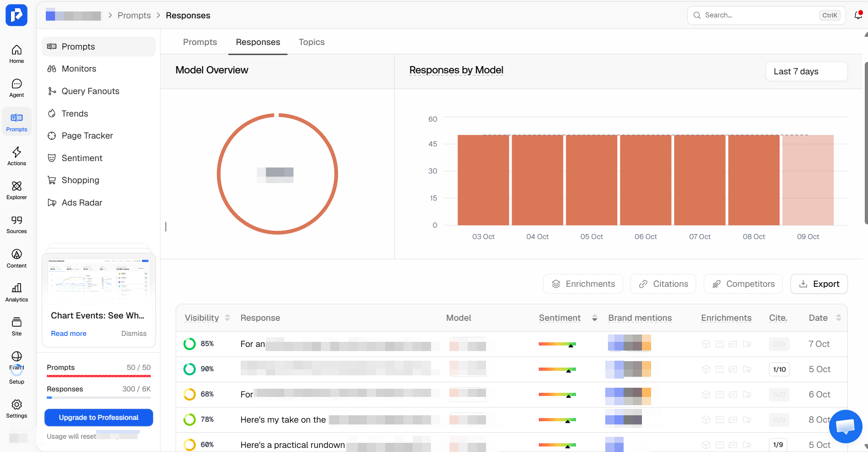Switch to the Prompts tab

point(200,42)
